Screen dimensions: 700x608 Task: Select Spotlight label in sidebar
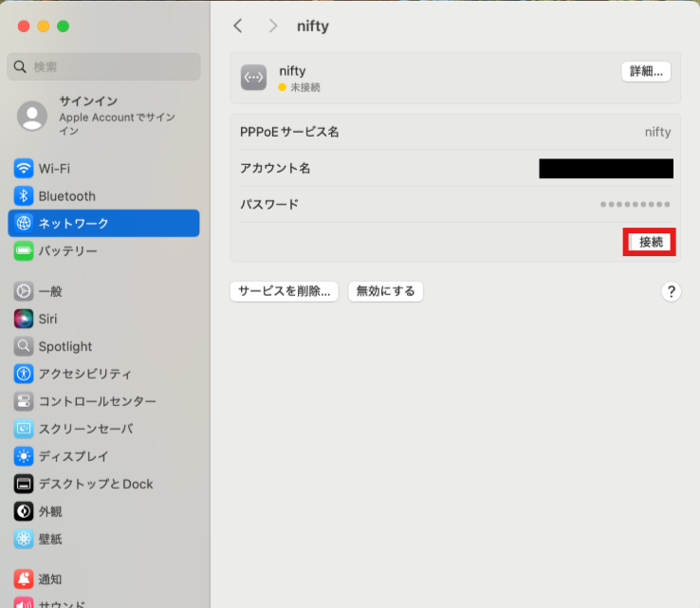click(x=65, y=346)
